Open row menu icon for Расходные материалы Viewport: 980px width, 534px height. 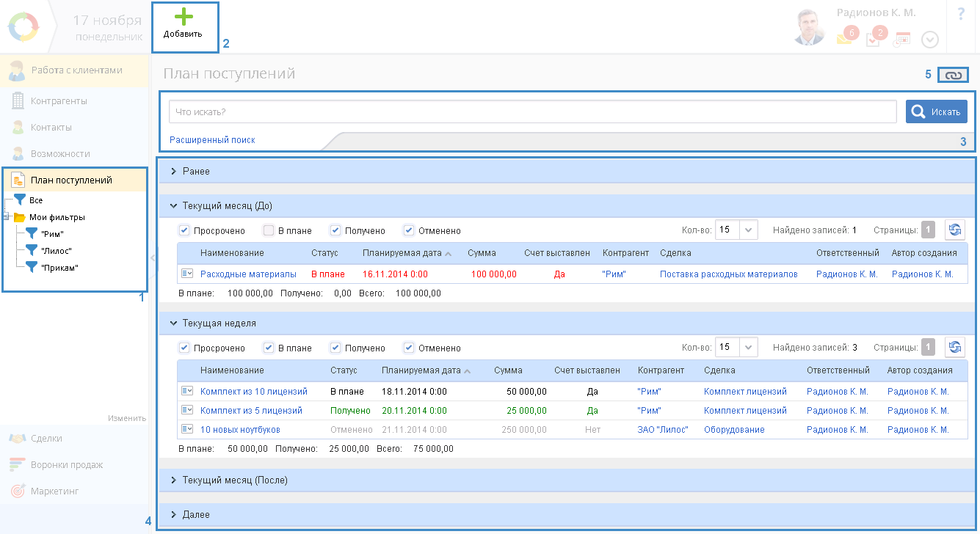point(187,274)
